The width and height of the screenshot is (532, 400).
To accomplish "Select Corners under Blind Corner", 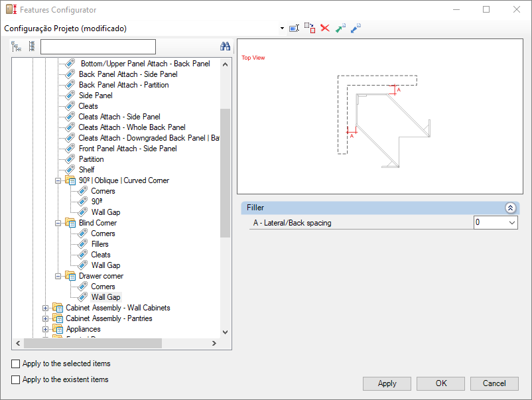I will pos(103,233).
